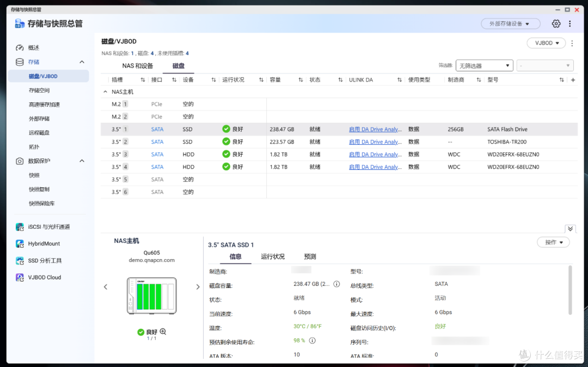The width and height of the screenshot is (588, 367).
Task: Click the magnifier zoom icon under NAS image
Action: [163, 332]
